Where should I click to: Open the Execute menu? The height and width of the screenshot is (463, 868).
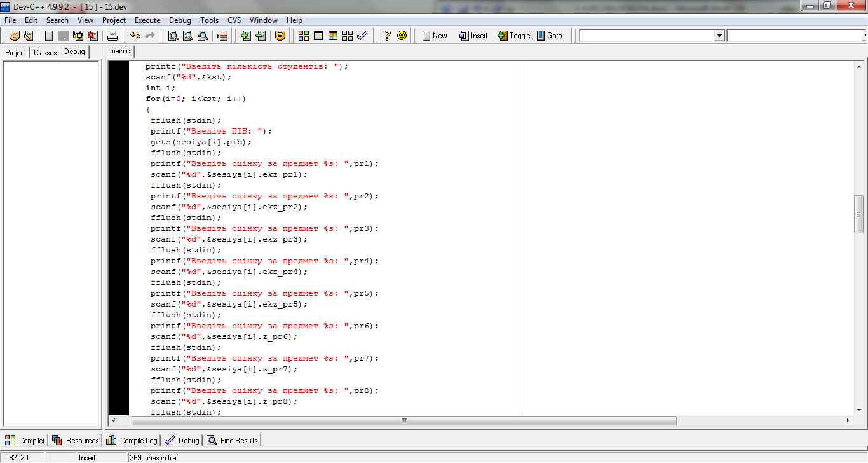147,20
